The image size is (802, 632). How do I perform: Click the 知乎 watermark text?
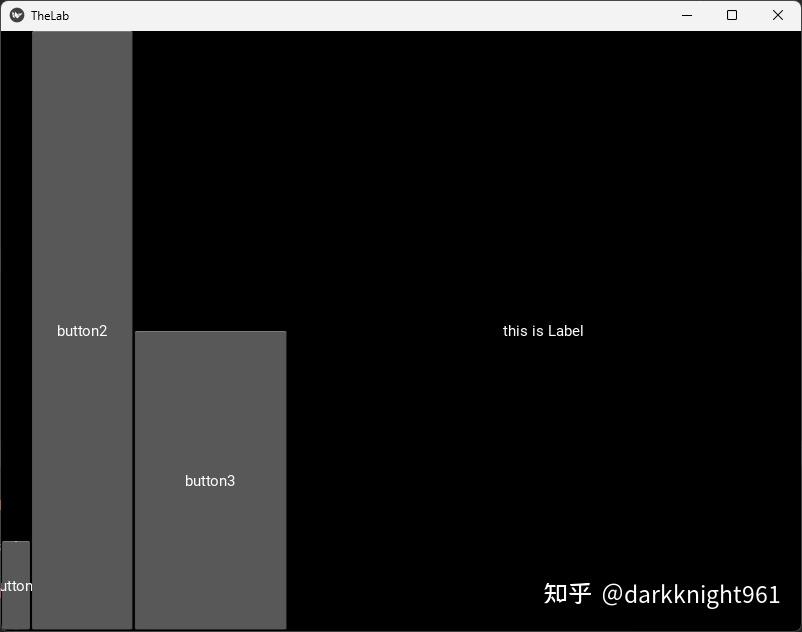(x=566, y=594)
